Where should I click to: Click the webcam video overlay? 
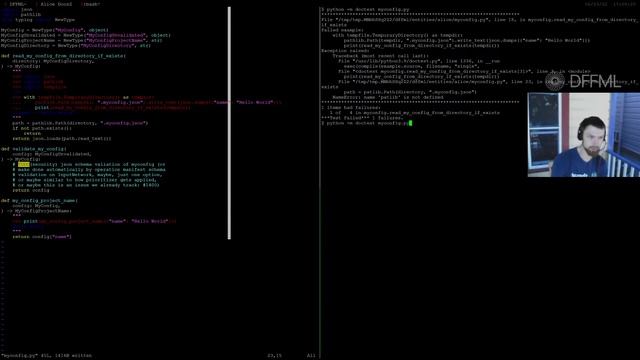pyautogui.click(x=584, y=135)
